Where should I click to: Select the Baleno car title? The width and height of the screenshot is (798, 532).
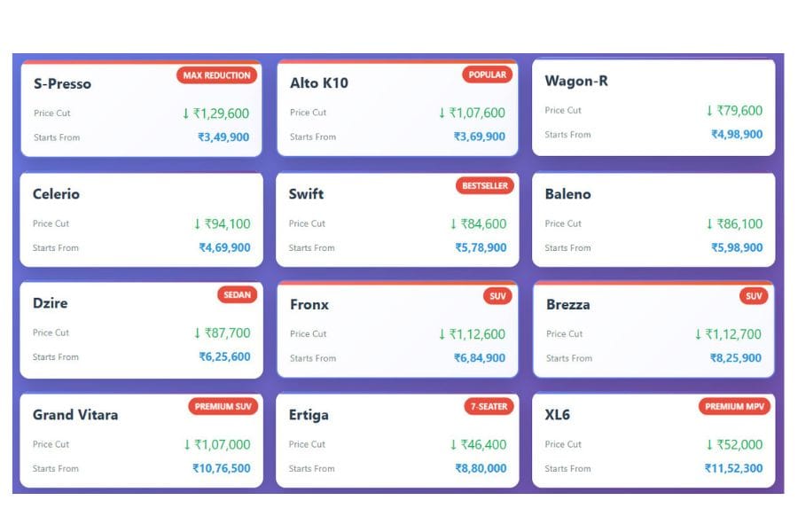567,194
